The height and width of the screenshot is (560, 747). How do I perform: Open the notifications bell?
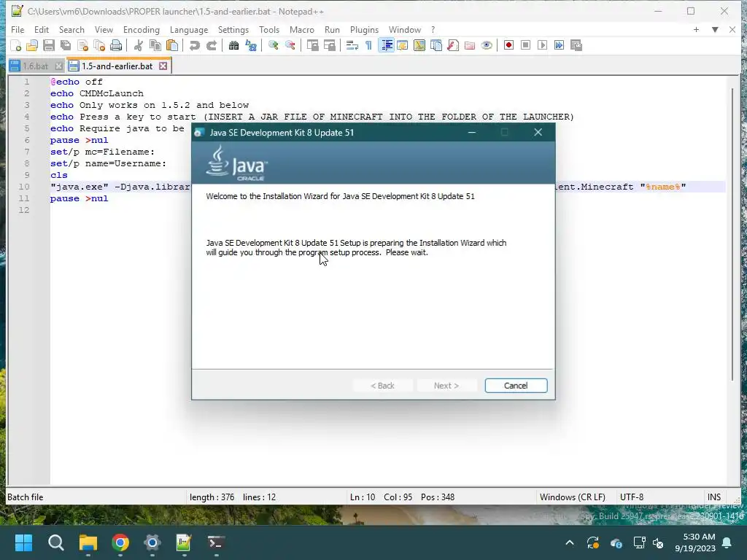tap(727, 542)
